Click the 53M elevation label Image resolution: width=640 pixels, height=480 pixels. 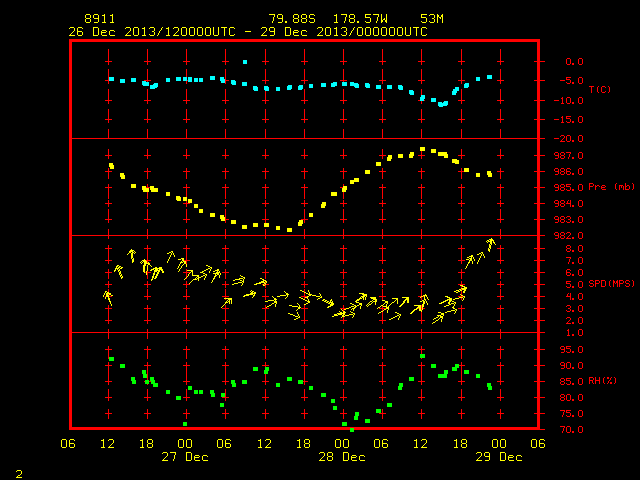click(x=432, y=19)
